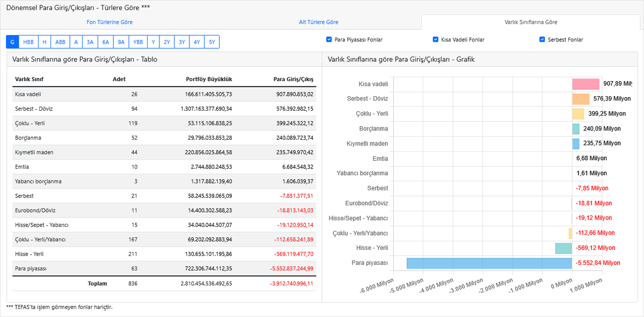The width and height of the screenshot is (644, 317).
Task: Select the 2Y period button
Action: (x=167, y=42)
